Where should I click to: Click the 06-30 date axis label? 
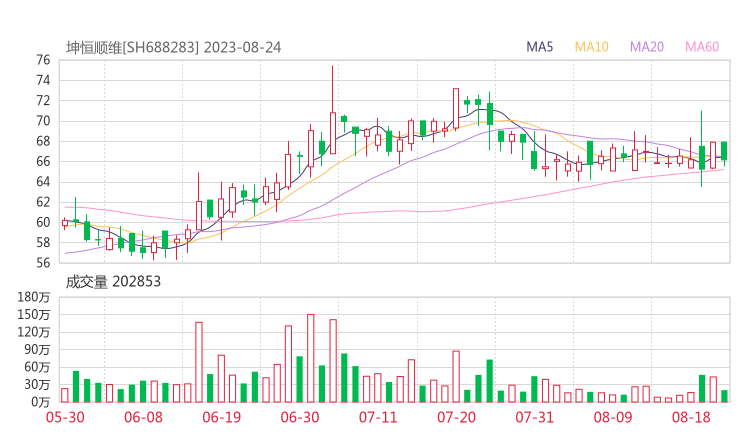click(300, 417)
